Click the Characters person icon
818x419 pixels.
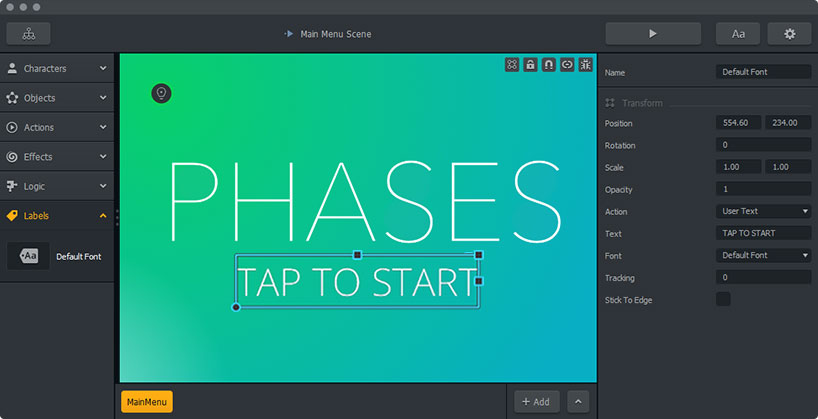pos(12,68)
